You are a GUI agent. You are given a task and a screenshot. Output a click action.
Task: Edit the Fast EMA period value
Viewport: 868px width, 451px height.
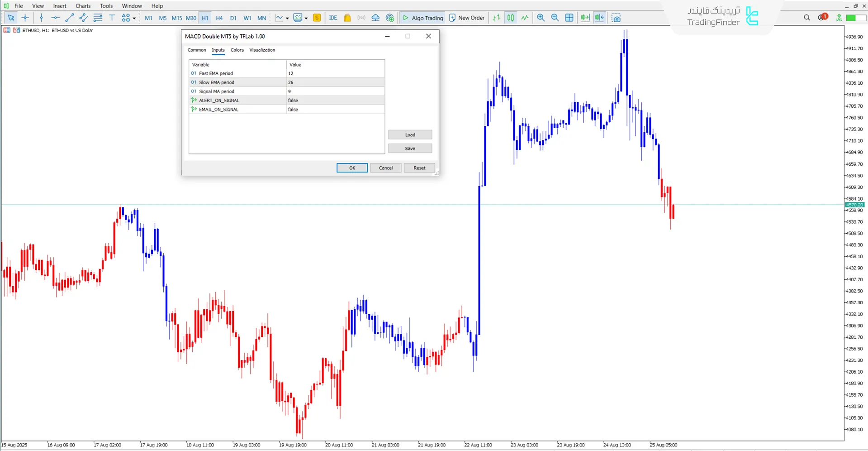(335, 73)
